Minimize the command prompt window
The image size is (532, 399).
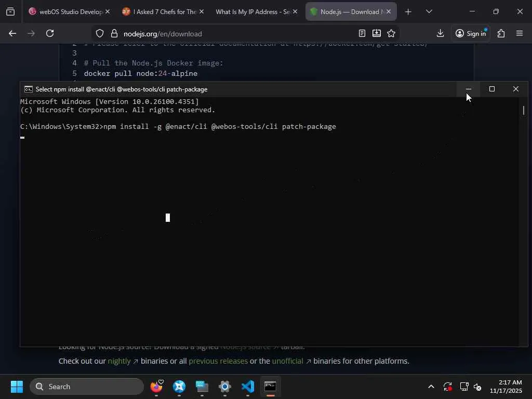coord(469,89)
